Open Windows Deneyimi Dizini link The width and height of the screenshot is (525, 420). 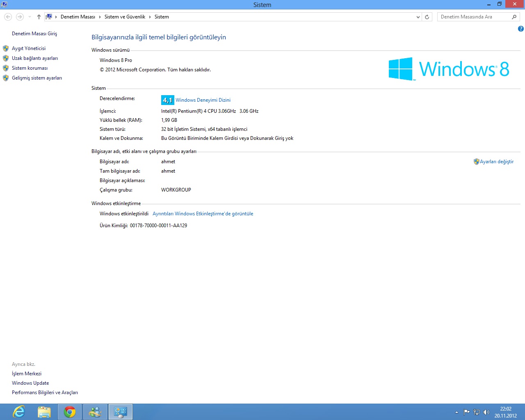tap(203, 100)
